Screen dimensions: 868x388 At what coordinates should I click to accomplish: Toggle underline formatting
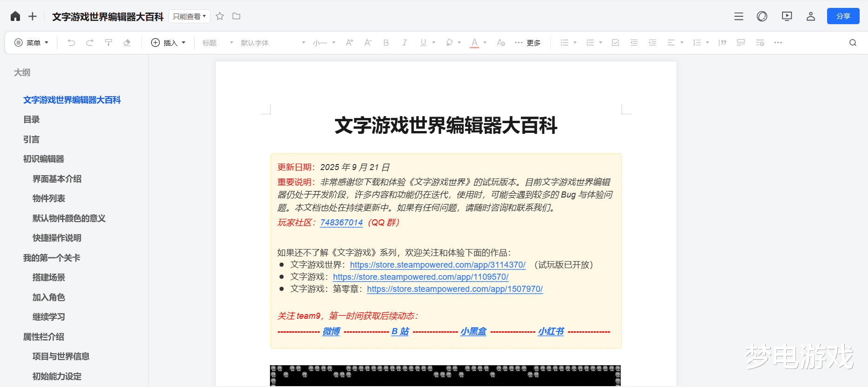point(423,43)
